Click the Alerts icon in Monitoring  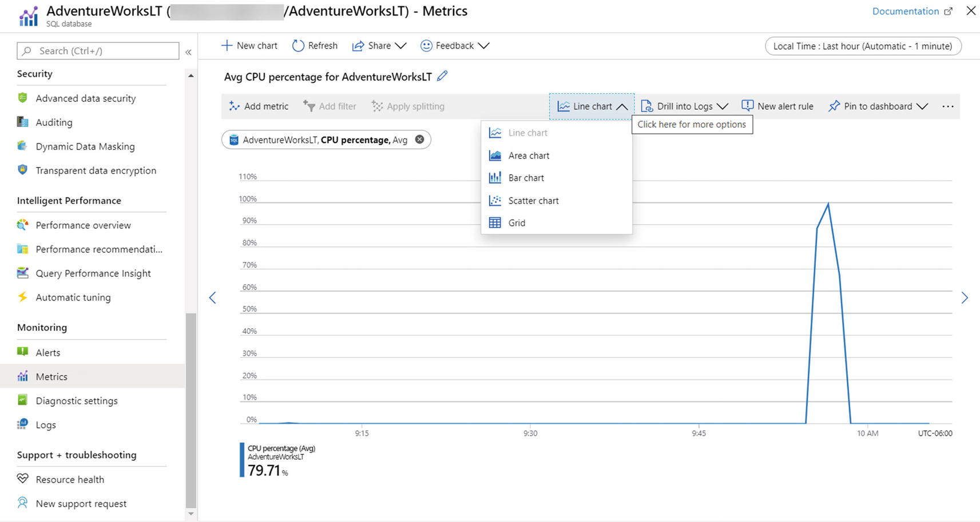(x=22, y=352)
